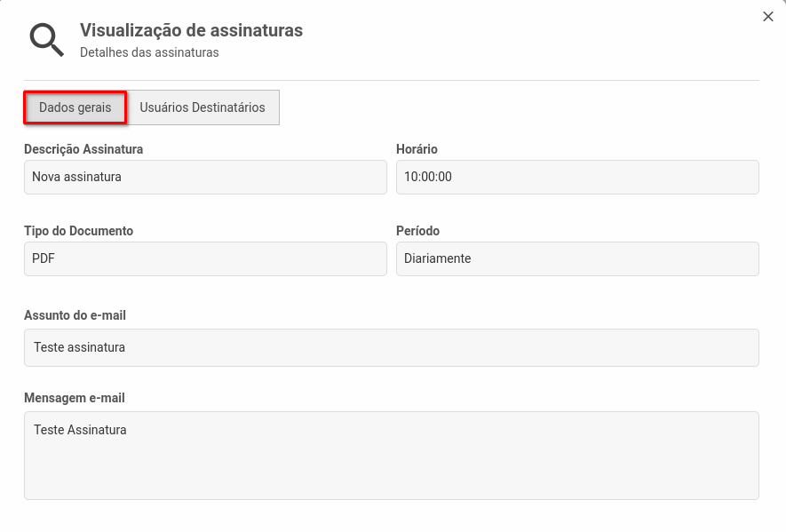The width and height of the screenshot is (786, 532).
Task: Click the Visualização de assinaturas title
Action: point(192,29)
